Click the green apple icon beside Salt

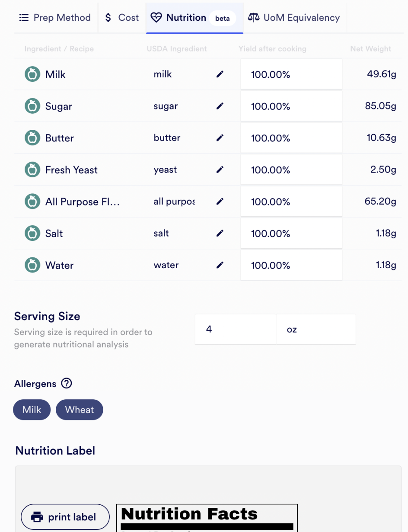coord(32,234)
